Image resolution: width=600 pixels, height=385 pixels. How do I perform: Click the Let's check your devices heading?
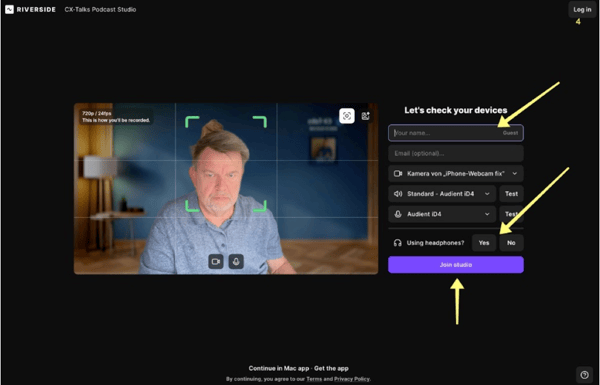[456, 110]
